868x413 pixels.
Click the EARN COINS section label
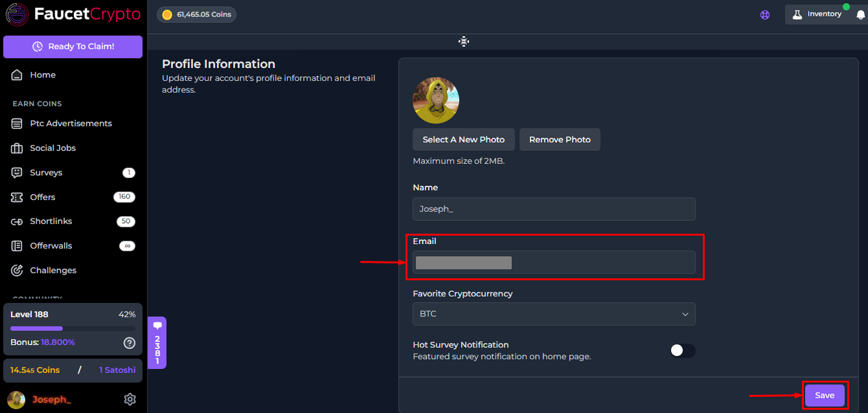click(37, 104)
